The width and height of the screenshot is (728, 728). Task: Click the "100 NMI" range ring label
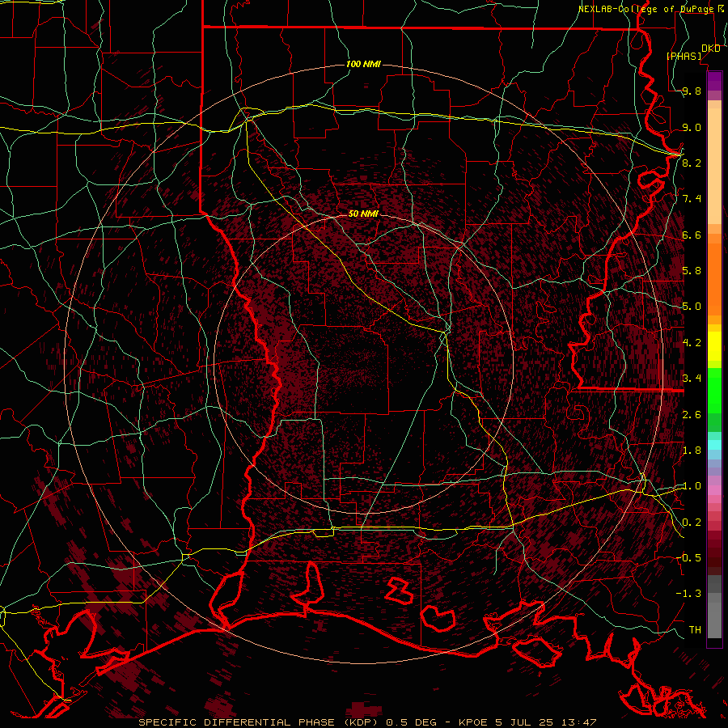(x=363, y=64)
